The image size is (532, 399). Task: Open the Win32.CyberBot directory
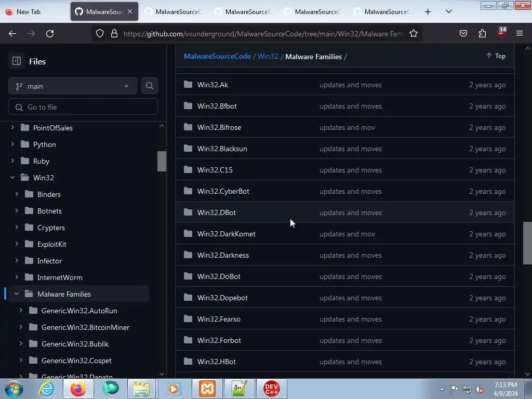click(223, 191)
